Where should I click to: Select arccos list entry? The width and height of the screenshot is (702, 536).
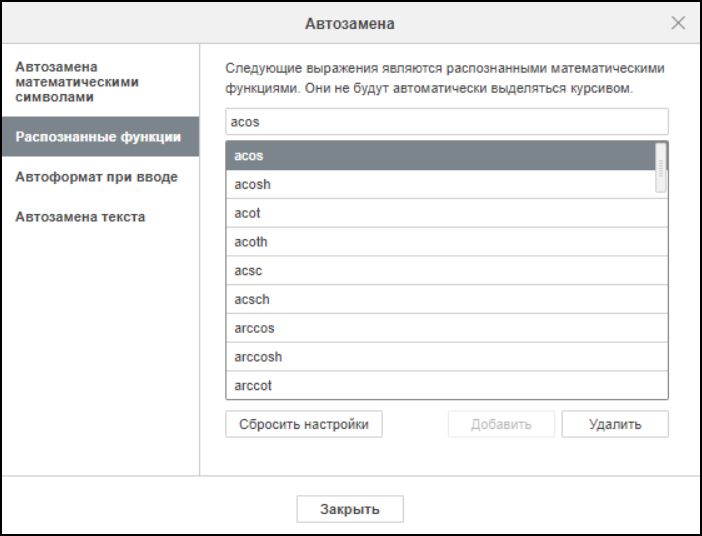[447, 328]
